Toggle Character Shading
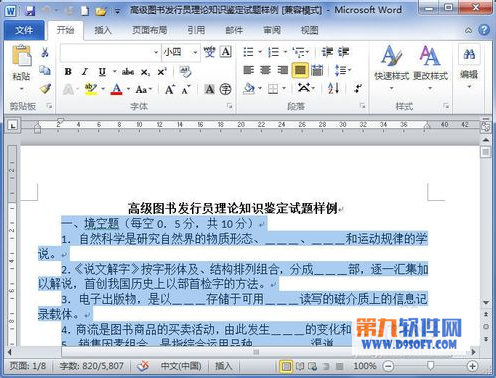 (209, 89)
